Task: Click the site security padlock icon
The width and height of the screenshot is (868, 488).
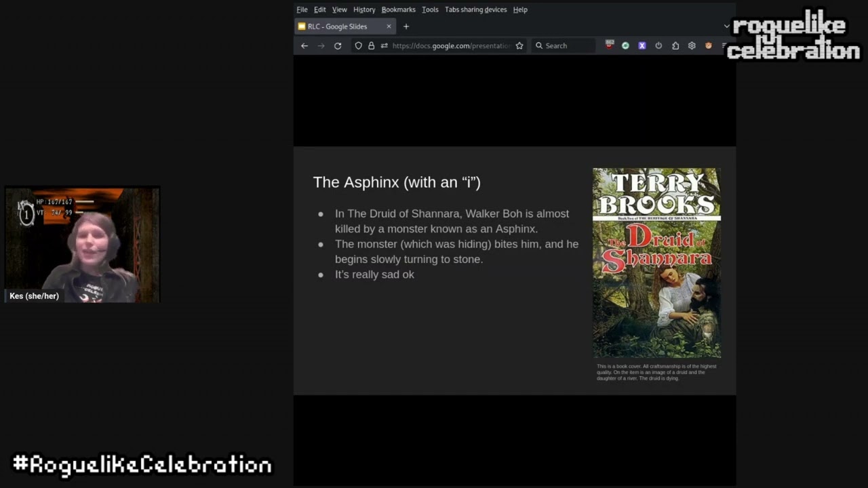Action: click(371, 45)
